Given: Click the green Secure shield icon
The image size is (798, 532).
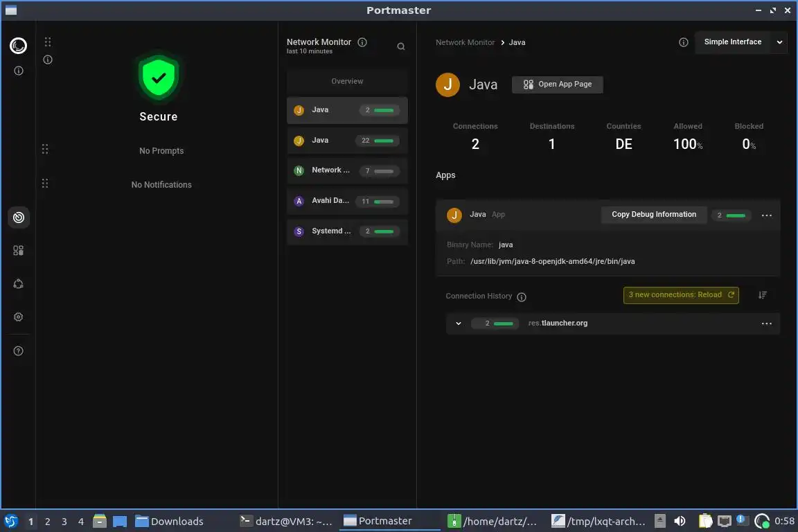Looking at the screenshot, I should click(x=159, y=78).
